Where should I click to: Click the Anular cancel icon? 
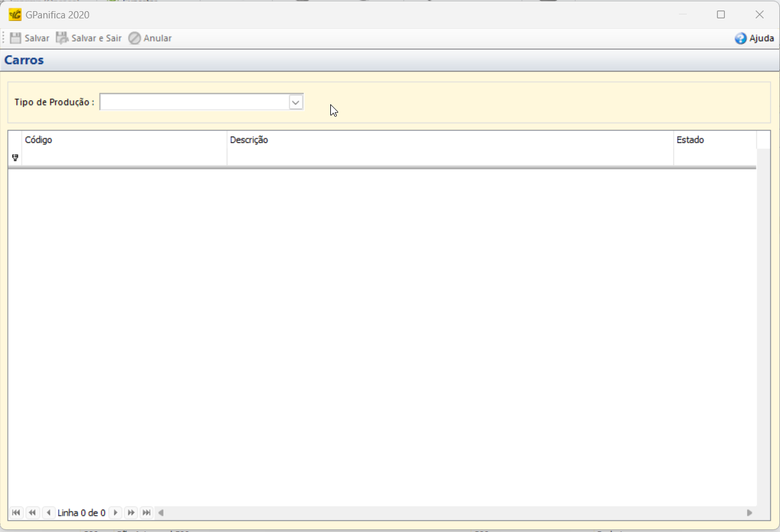[x=135, y=38]
